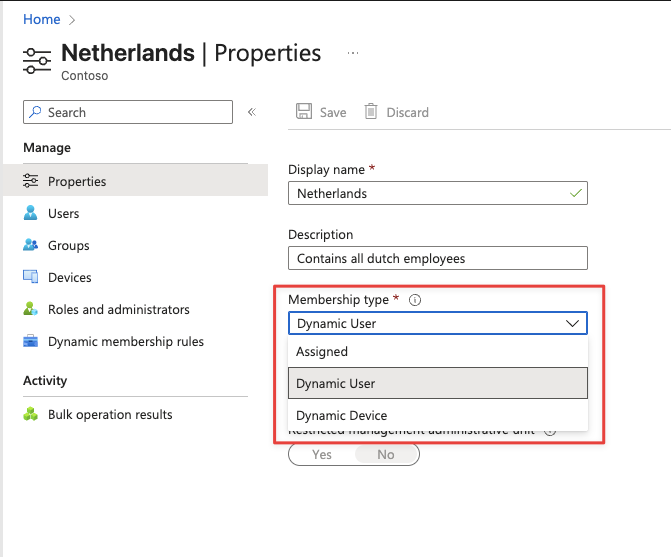
Task: Click the Bulk operation results icon
Action: click(31, 414)
